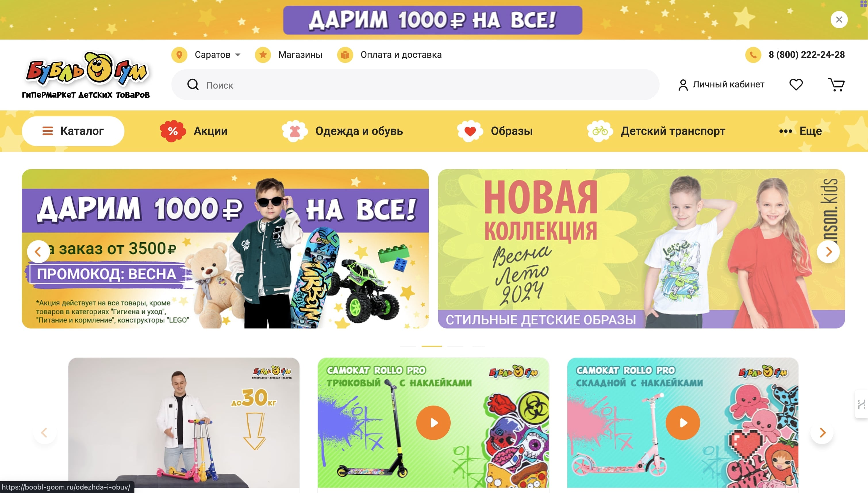This screenshot has height=493, width=868.
Task: Click the orange phone icon
Action: coord(753,55)
